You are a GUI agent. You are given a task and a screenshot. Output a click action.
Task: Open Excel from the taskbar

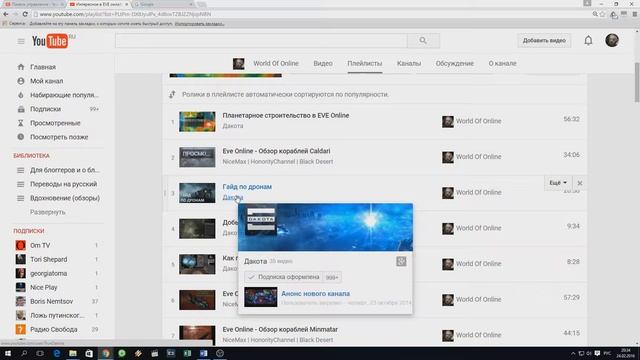click(x=187, y=353)
